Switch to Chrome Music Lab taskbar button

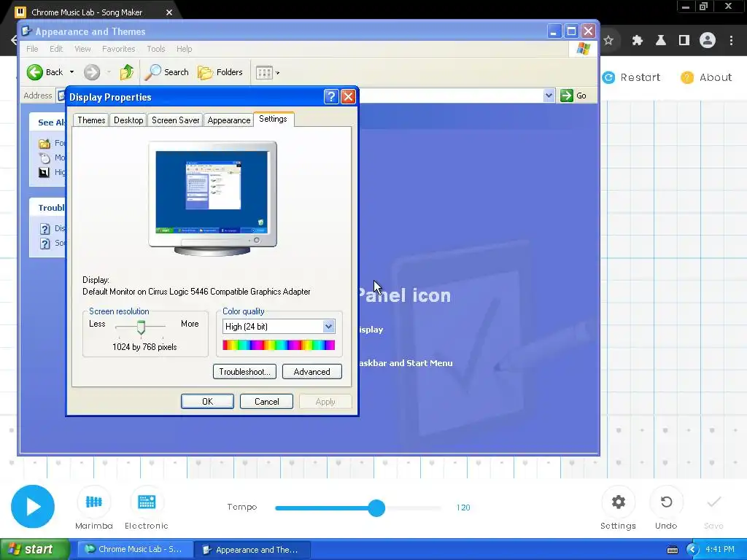click(x=135, y=549)
